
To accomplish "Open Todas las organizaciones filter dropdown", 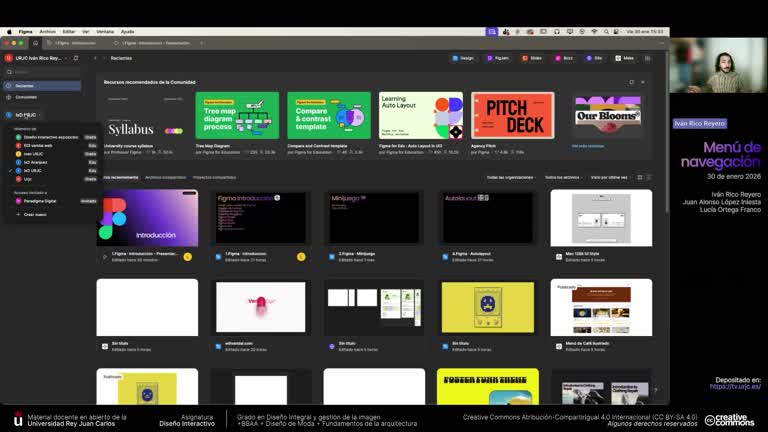I will (511, 177).
